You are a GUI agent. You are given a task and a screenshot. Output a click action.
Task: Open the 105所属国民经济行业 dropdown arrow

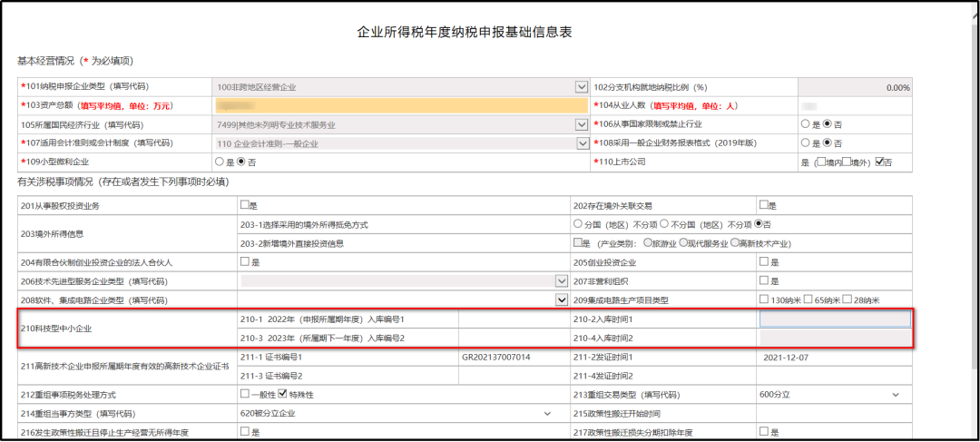tap(582, 125)
